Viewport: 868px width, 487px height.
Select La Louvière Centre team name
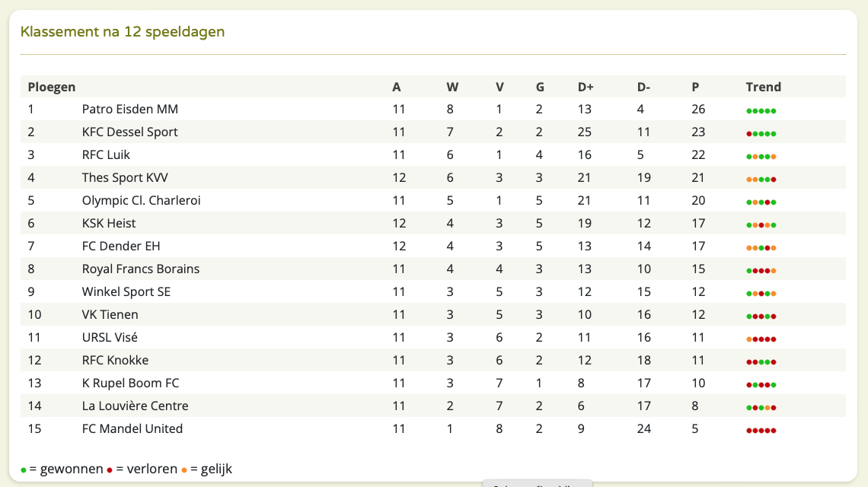[135, 406]
